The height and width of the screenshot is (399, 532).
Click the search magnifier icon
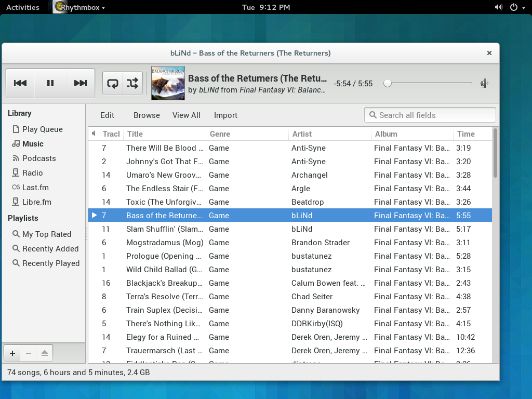pos(373,115)
